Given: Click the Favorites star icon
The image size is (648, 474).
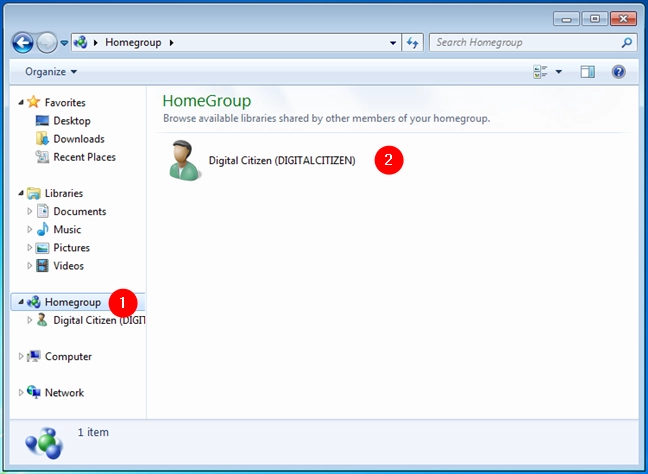Looking at the screenshot, I should coord(33,102).
